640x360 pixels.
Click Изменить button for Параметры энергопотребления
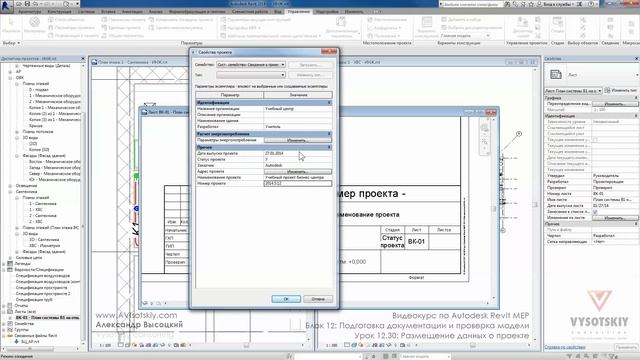tap(298, 140)
